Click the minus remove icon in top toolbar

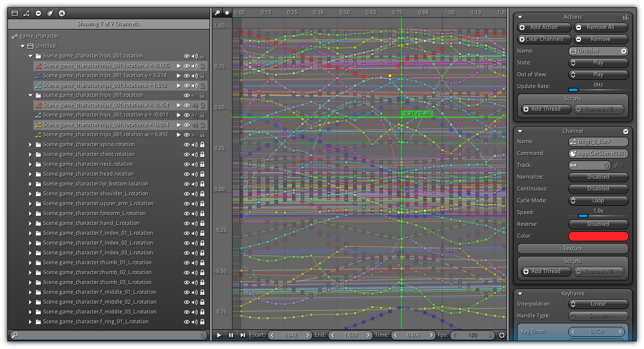[38, 13]
